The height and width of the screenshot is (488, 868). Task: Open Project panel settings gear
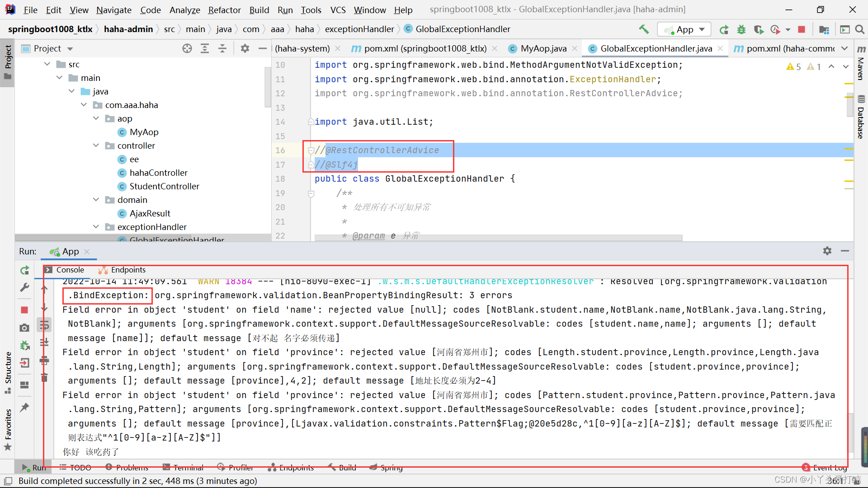point(245,48)
